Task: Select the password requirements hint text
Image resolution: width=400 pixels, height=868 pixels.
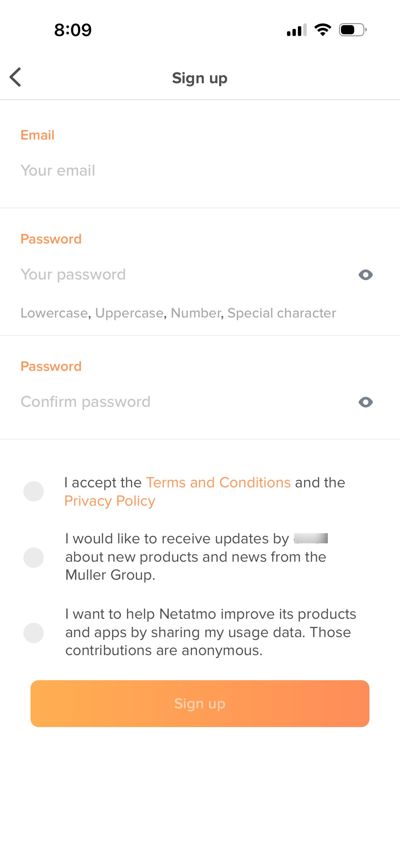Action: click(x=178, y=313)
